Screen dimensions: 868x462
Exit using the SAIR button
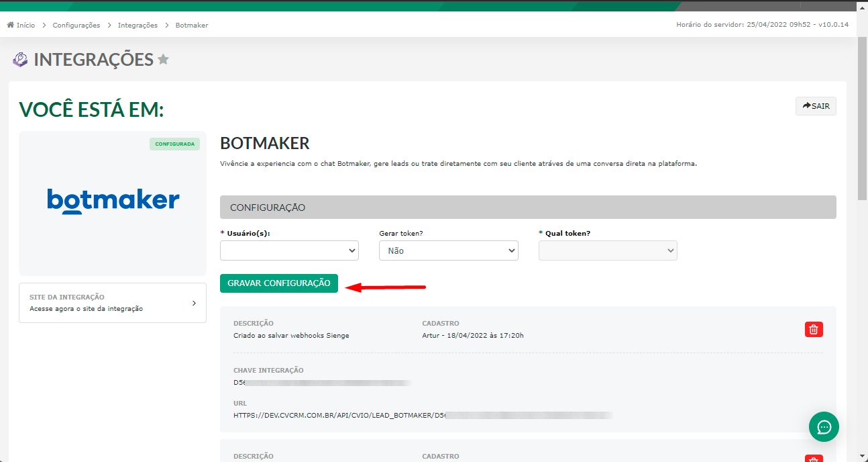click(816, 106)
